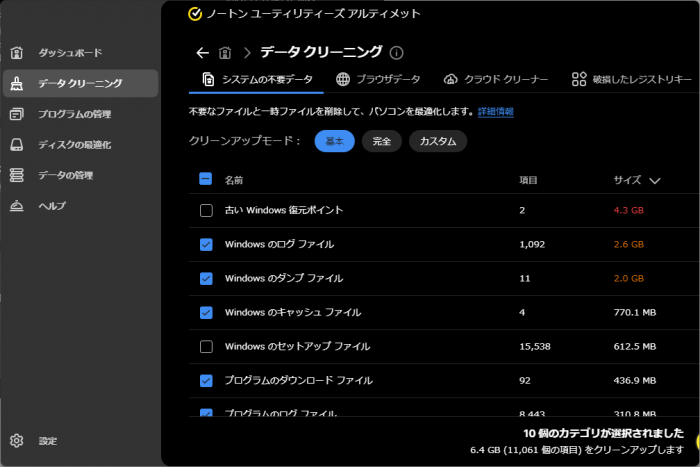The image size is (700, 467).
Task: Click the 436.9 MB size value
Action: (635, 381)
